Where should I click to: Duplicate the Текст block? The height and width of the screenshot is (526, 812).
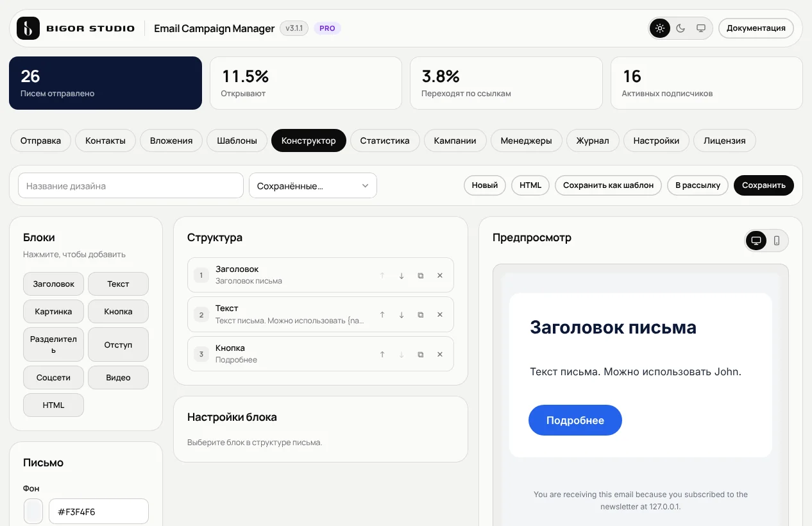pos(421,314)
